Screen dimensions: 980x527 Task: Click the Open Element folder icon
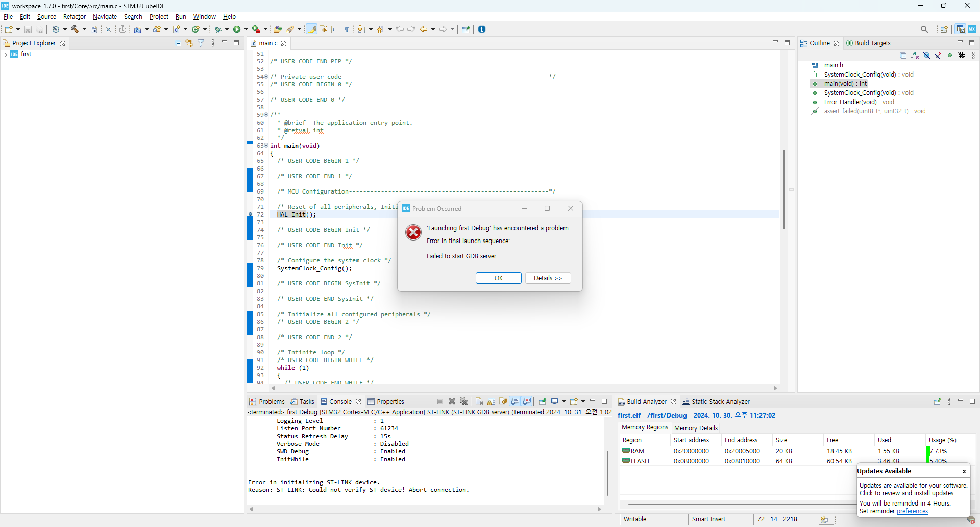point(278,29)
